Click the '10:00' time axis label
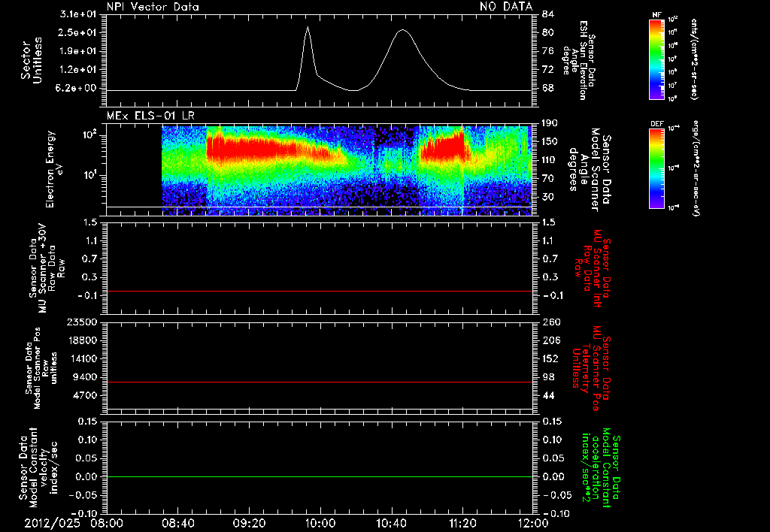This screenshot has width=770, height=532. pyautogui.click(x=320, y=524)
